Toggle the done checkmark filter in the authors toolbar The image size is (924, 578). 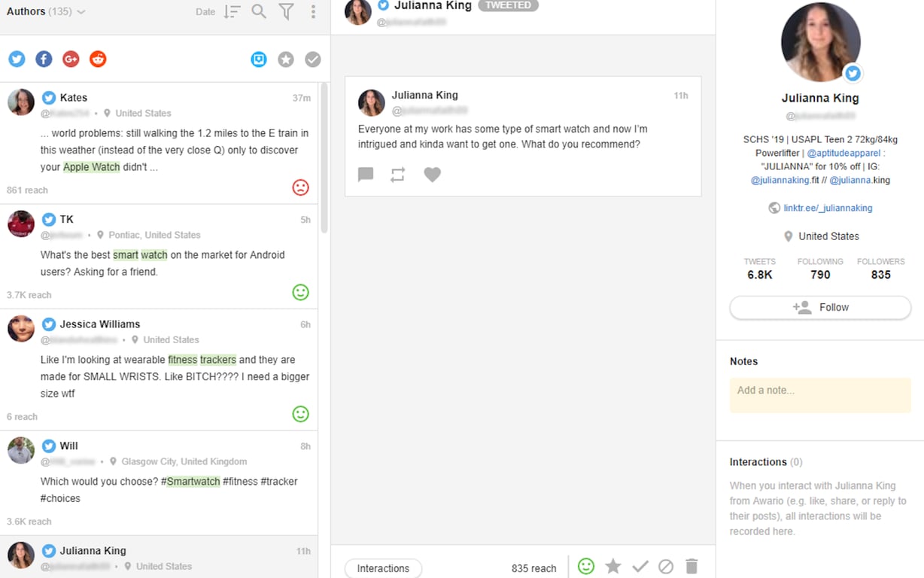313,59
